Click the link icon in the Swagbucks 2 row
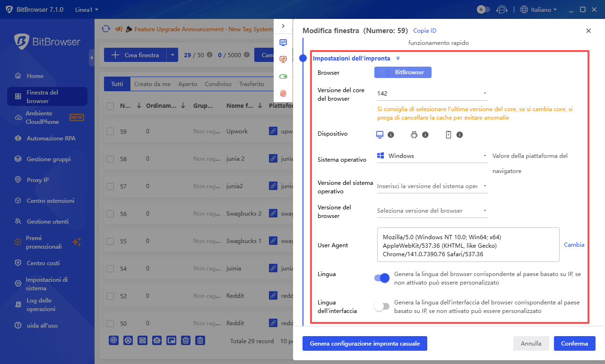Viewport: 605px width, 364px height. 273,214
